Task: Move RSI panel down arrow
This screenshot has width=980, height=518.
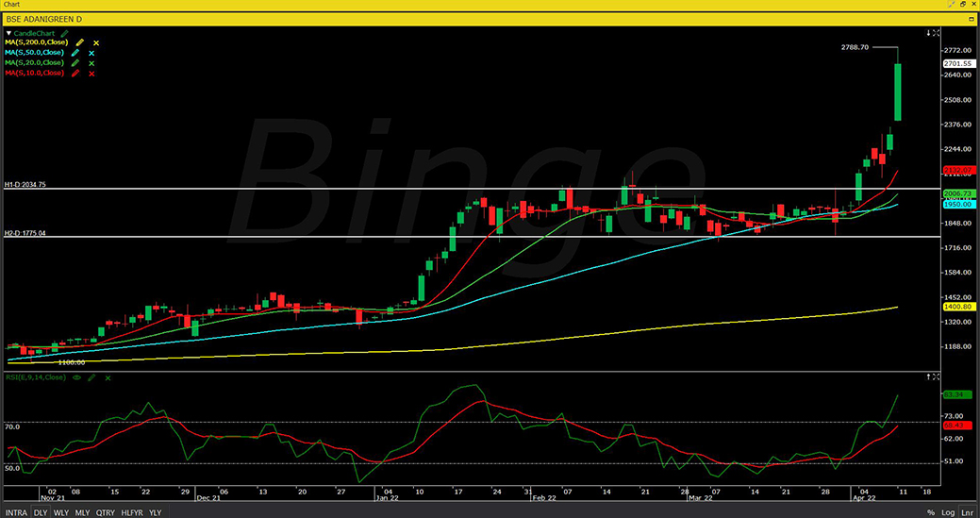Action: (x=929, y=376)
